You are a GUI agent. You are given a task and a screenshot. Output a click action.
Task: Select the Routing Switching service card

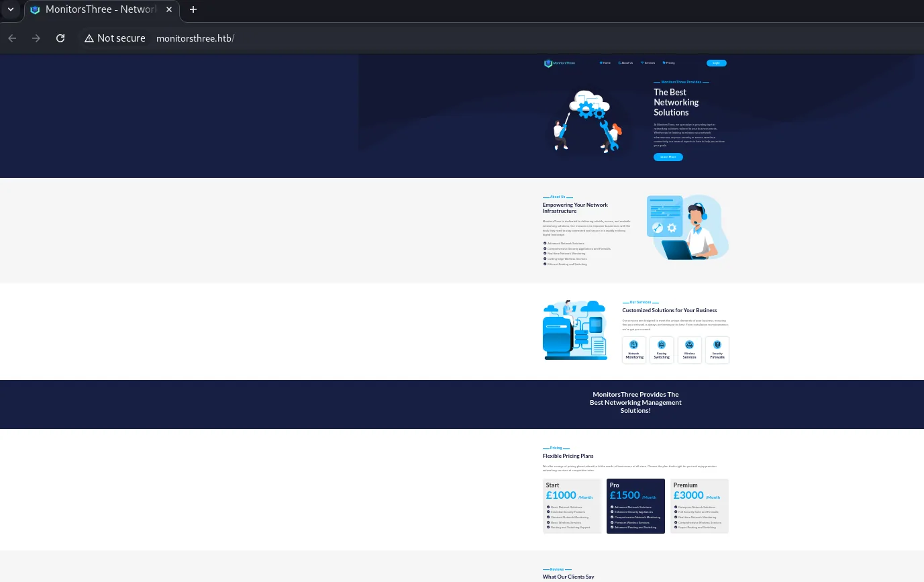662,350
